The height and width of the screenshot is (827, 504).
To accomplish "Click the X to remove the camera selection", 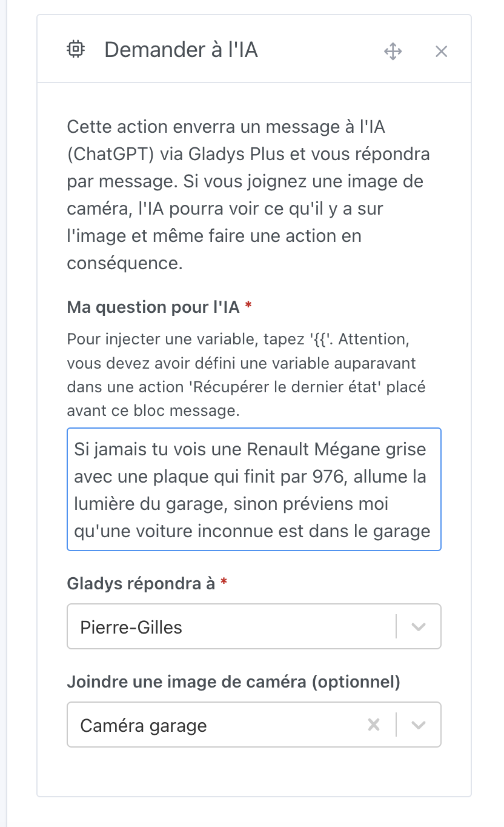I will point(374,725).
